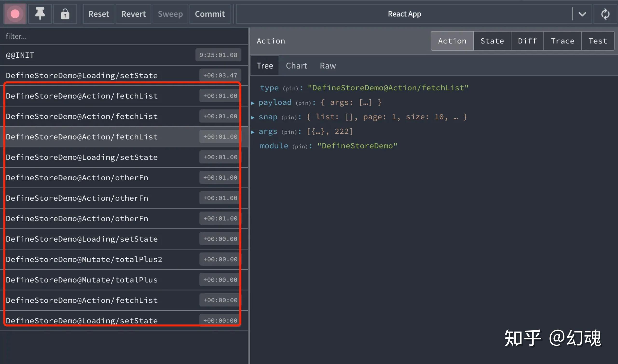
Task: Select the Chart view tab
Action: 296,66
